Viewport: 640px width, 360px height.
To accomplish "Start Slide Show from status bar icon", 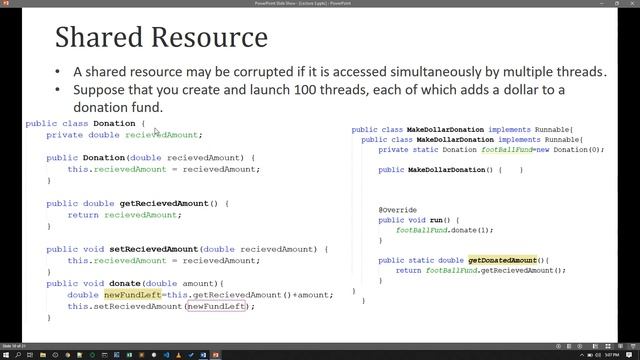I will (x=633, y=346).
